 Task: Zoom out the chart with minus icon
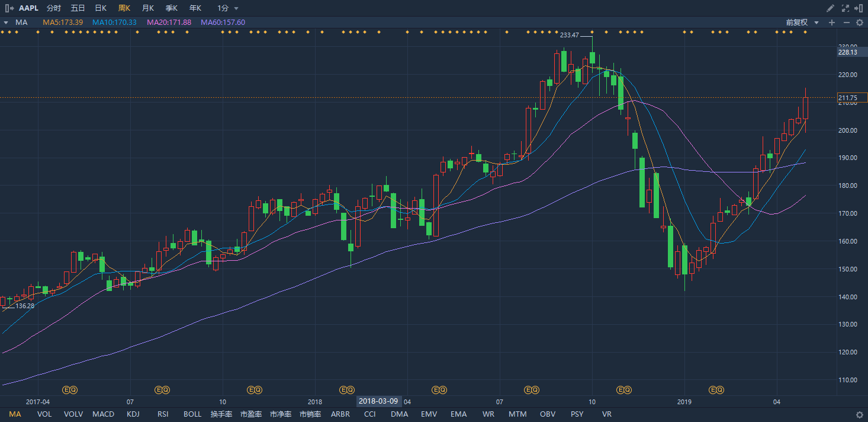pos(846,23)
